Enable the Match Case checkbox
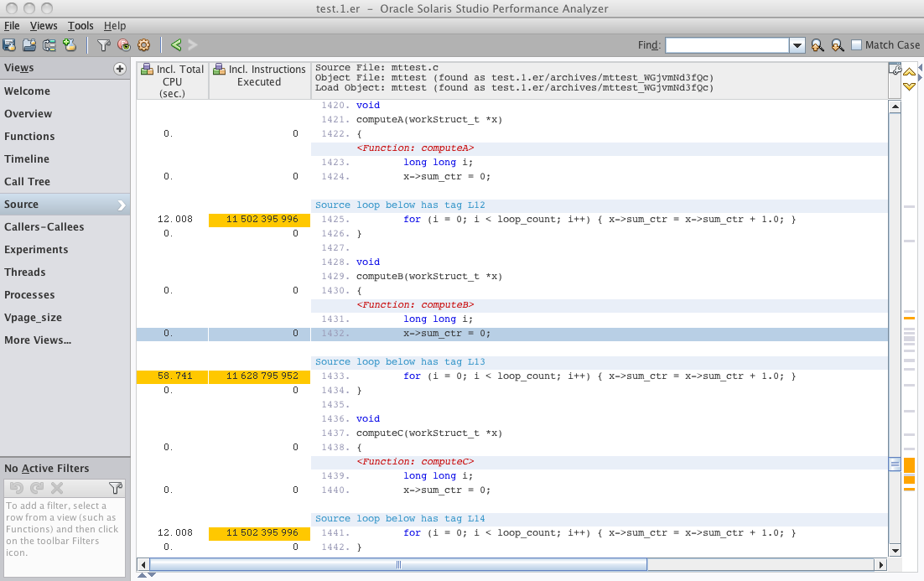The height and width of the screenshot is (581, 924). pyautogui.click(x=856, y=45)
